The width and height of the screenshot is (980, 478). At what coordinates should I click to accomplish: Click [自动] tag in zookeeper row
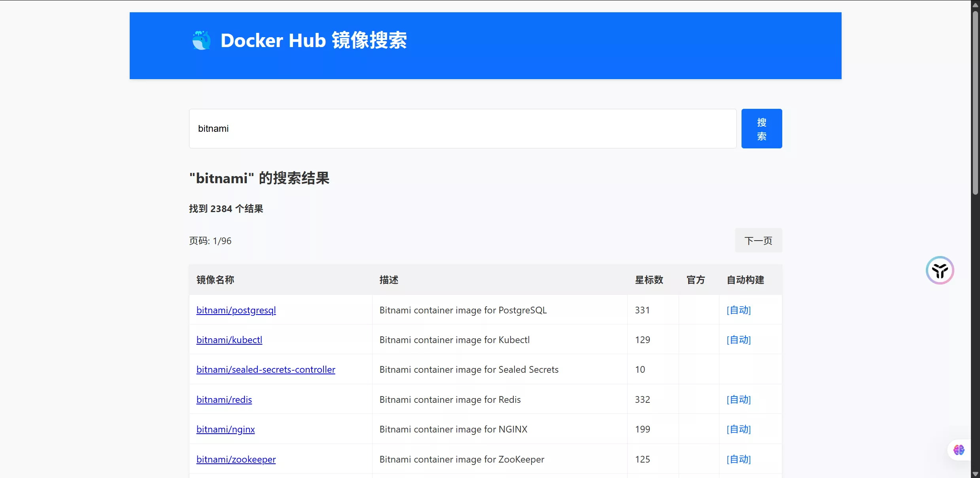(x=738, y=459)
